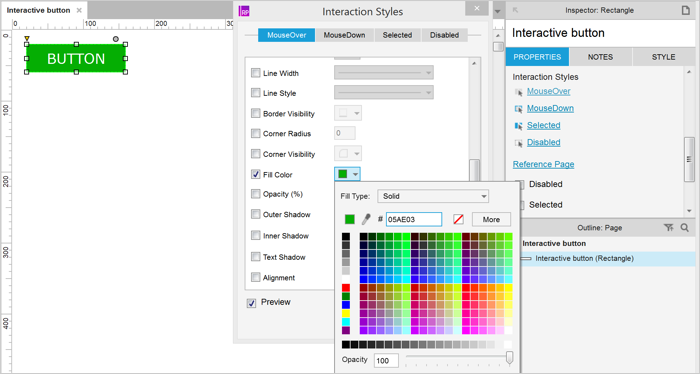
Task: Enable the Text Shadow checkbox
Action: pos(255,257)
